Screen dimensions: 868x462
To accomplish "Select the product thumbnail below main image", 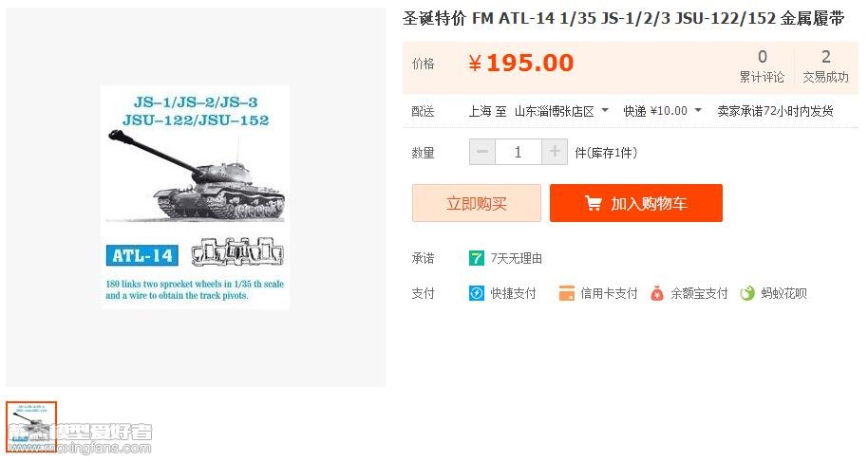I will click(31, 427).
